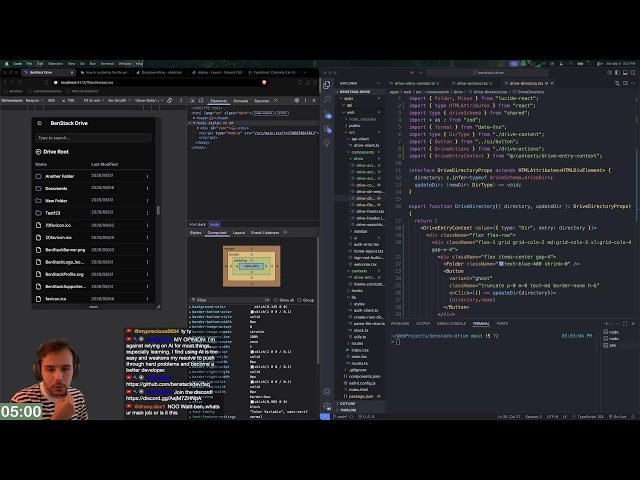Viewport: 640px width, 480px height.
Task: Click blue color swatch before text-blue-400
Action: [x=501, y=264]
